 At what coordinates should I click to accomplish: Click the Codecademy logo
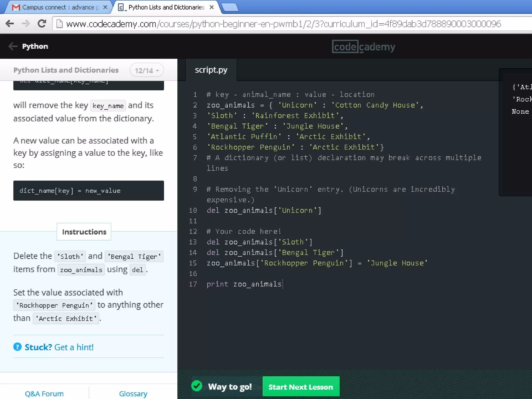point(363,47)
